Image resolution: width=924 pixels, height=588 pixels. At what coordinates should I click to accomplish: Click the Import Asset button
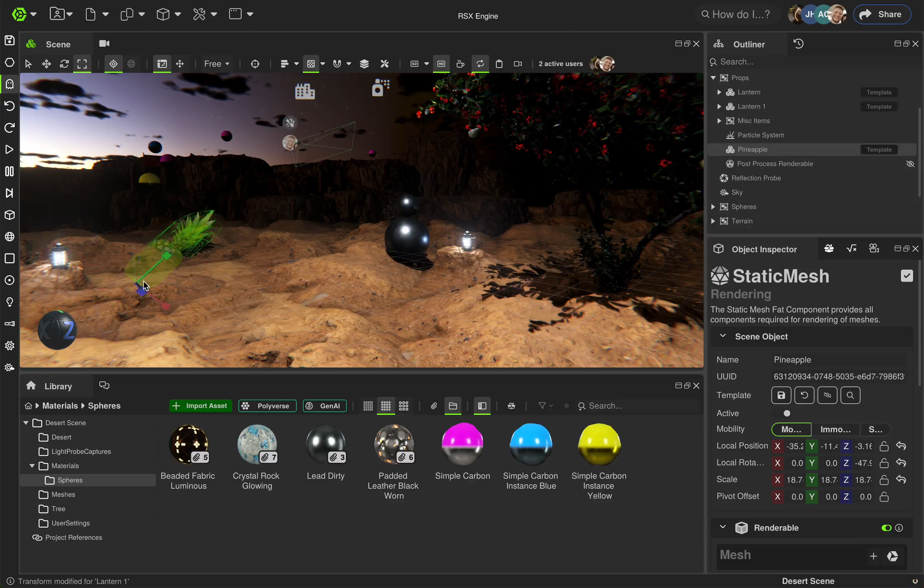(200, 406)
